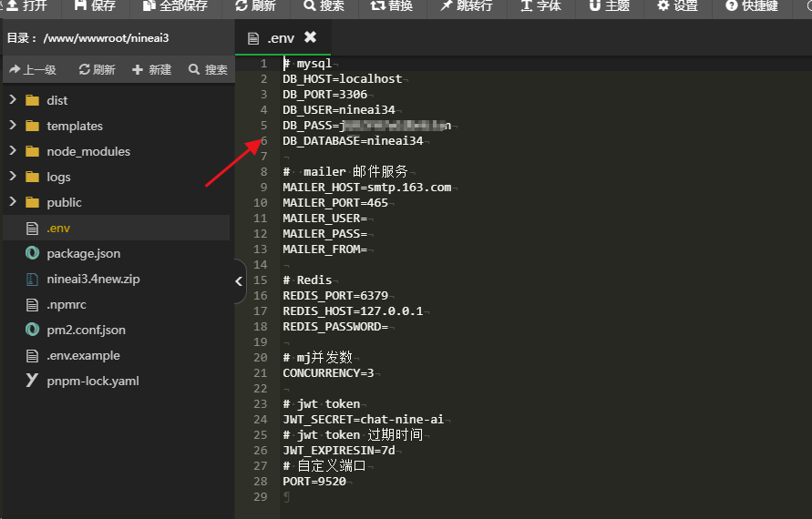Click the MAILER_PORT=465 line

335,203
